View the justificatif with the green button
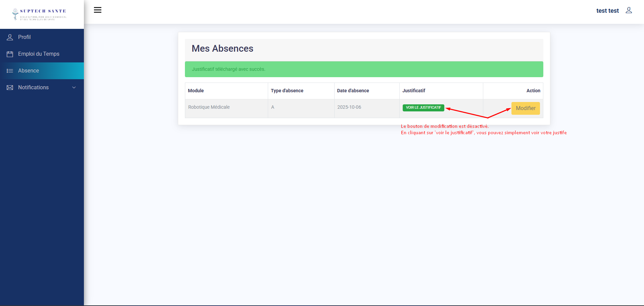This screenshot has height=306, width=644. tap(423, 108)
